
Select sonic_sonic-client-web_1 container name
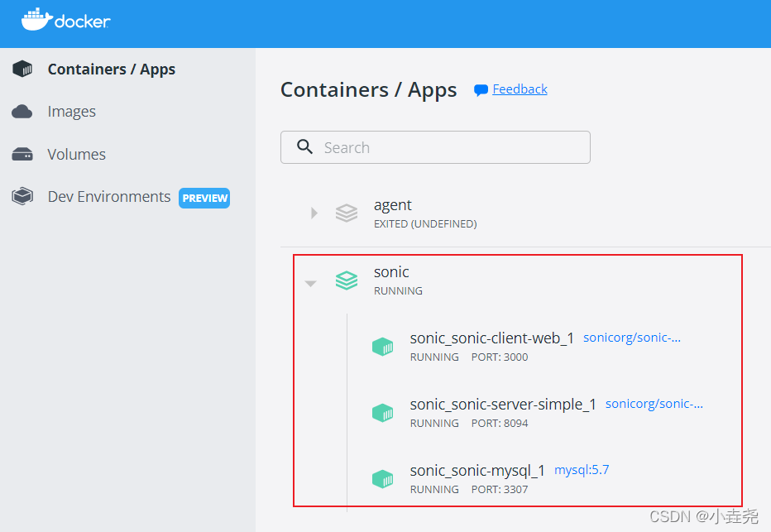(x=492, y=338)
